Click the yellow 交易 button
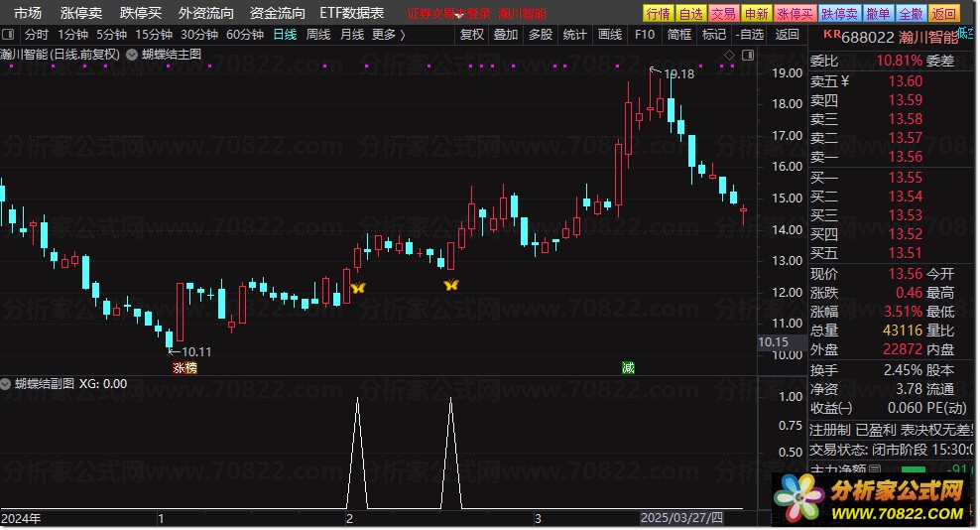This screenshot has height=530, width=980. (x=723, y=14)
